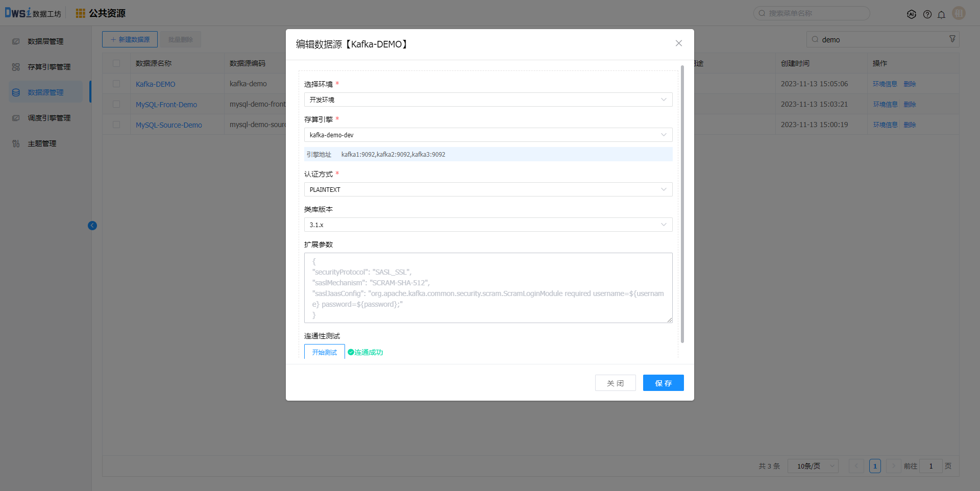The width and height of the screenshot is (980, 491).
Task: Toggle the select-all checkbox in table header
Action: click(116, 63)
